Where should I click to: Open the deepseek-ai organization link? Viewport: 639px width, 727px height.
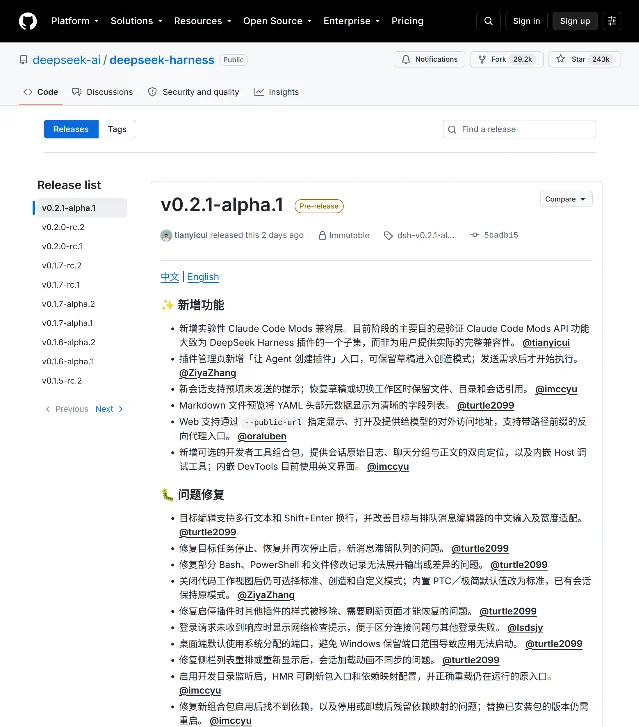66,60
